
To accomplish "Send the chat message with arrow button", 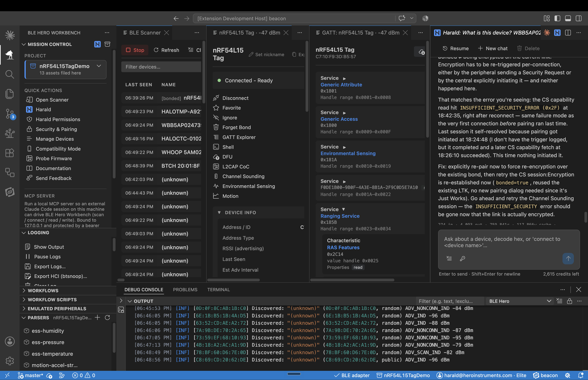I will pyautogui.click(x=568, y=259).
